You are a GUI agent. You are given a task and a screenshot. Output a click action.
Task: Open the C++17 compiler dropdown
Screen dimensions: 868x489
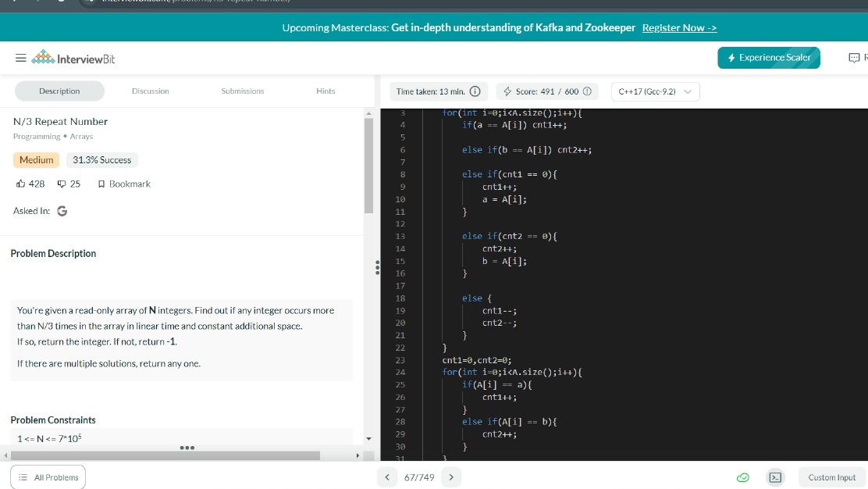click(x=653, y=91)
